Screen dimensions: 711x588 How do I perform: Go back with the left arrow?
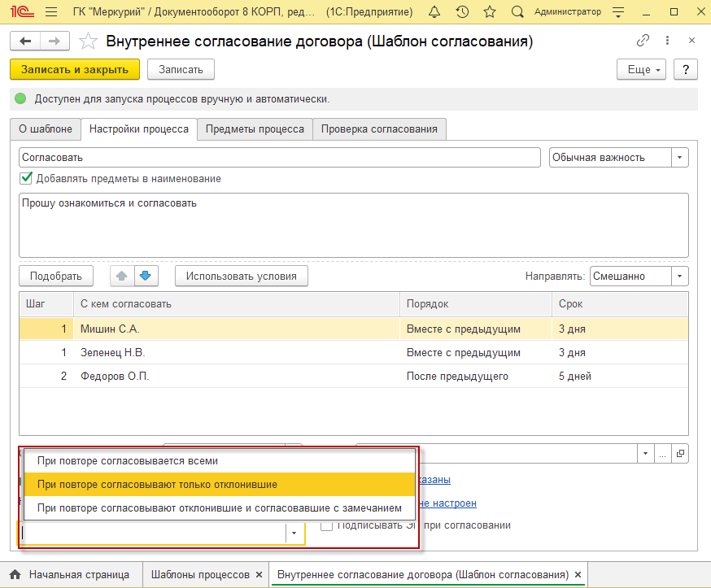25,41
